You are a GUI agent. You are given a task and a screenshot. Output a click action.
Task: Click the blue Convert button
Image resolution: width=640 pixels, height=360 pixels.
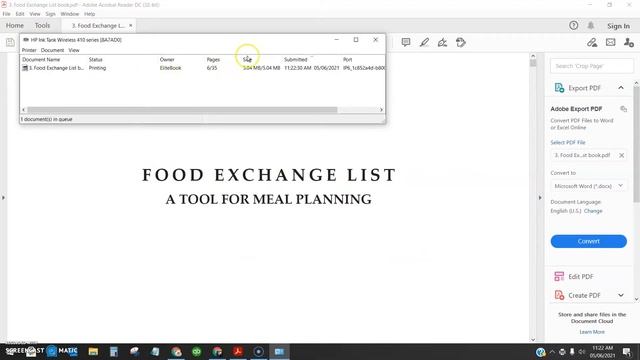589,241
